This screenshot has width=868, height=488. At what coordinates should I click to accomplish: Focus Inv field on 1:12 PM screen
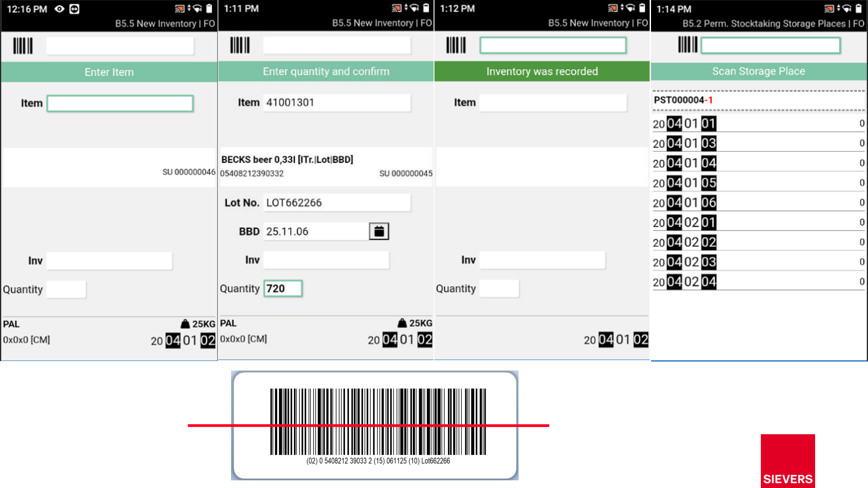(542, 260)
